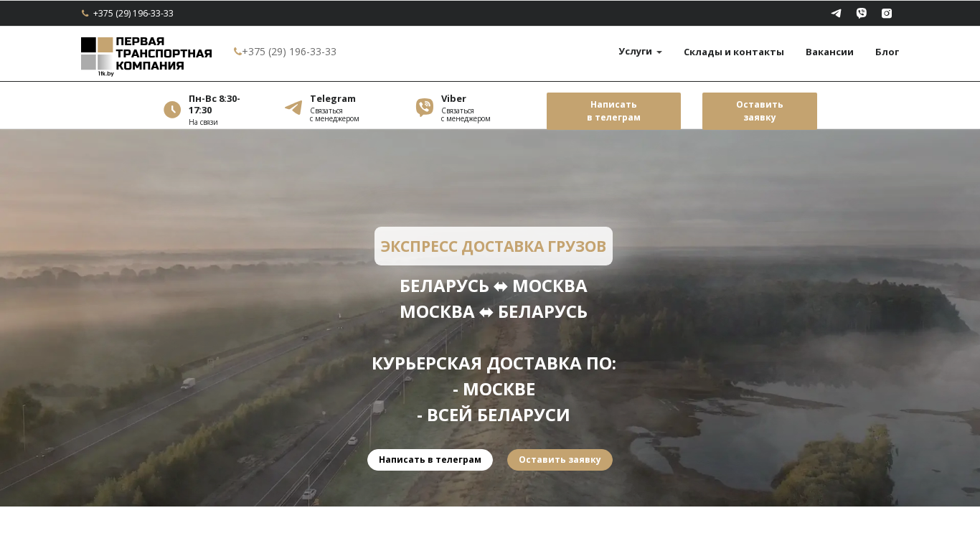The height and width of the screenshot is (551, 980).
Task: Click gold Оставить заявку button in info bar
Action: [x=760, y=111]
